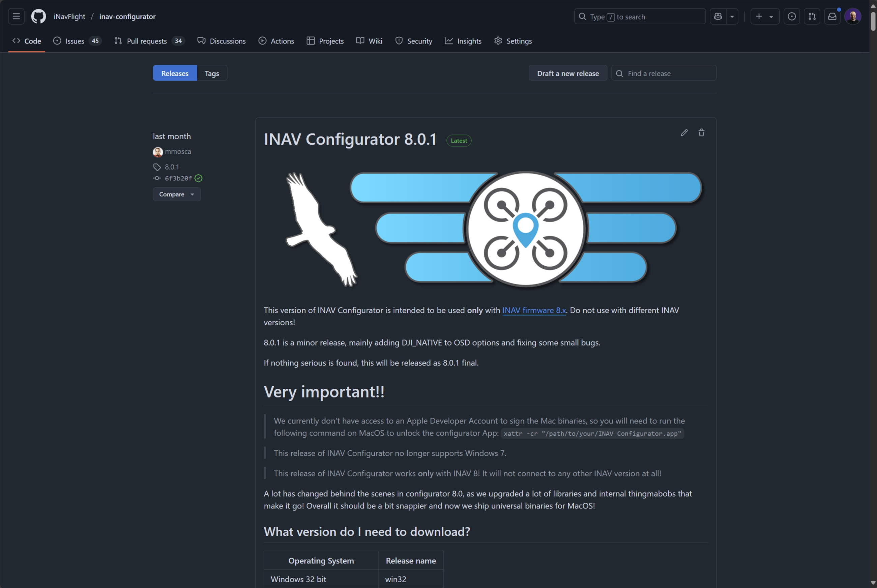Open your issues icon in header

(791, 17)
